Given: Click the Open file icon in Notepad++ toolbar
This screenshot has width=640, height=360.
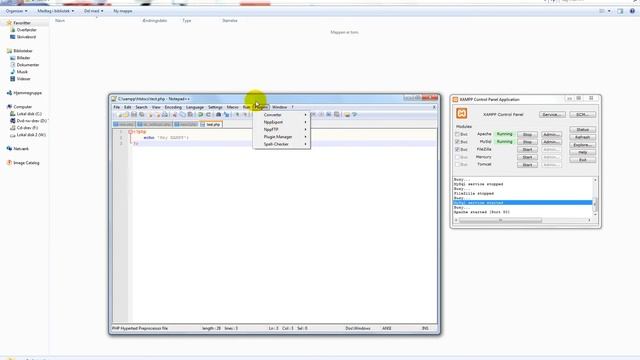Looking at the screenshot, I should (126, 115).
